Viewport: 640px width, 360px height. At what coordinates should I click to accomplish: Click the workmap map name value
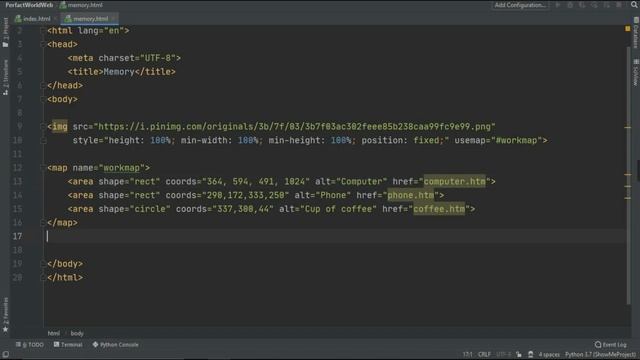click(122, 168)
